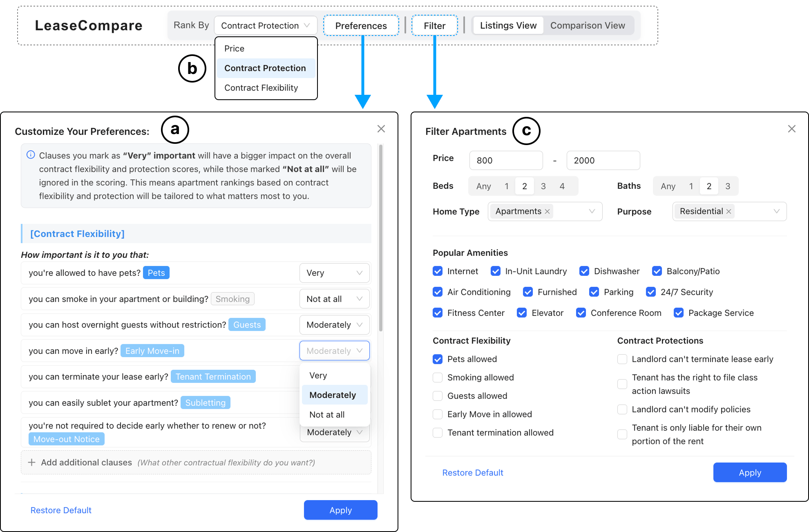
Task: Choose Contract Flexibility from ranking menu
Action: 261,88
